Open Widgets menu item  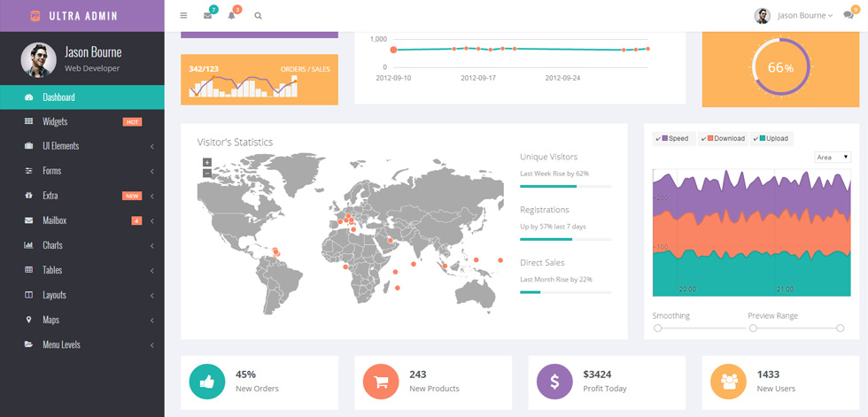[x=81, y=121]
